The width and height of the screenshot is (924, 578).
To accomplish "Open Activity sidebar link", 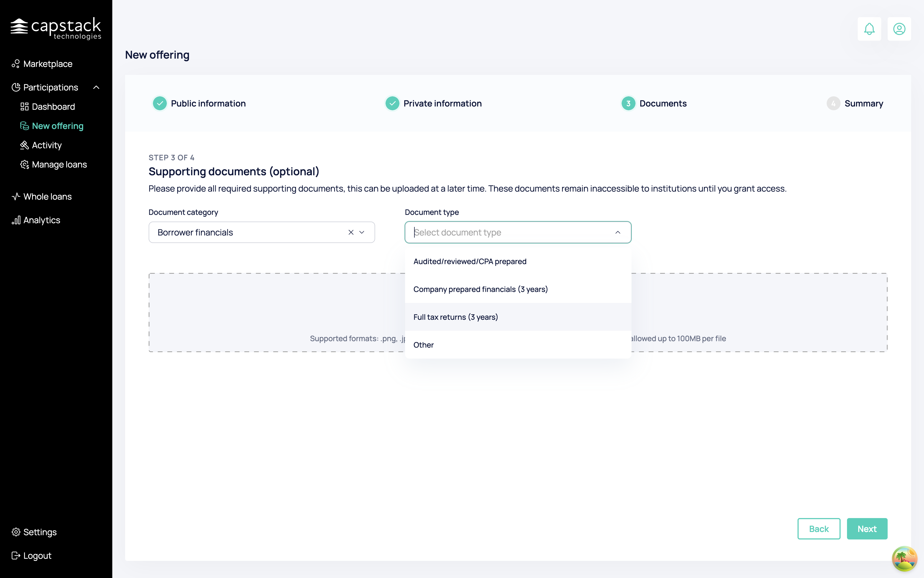I will (x=47, y=145).
